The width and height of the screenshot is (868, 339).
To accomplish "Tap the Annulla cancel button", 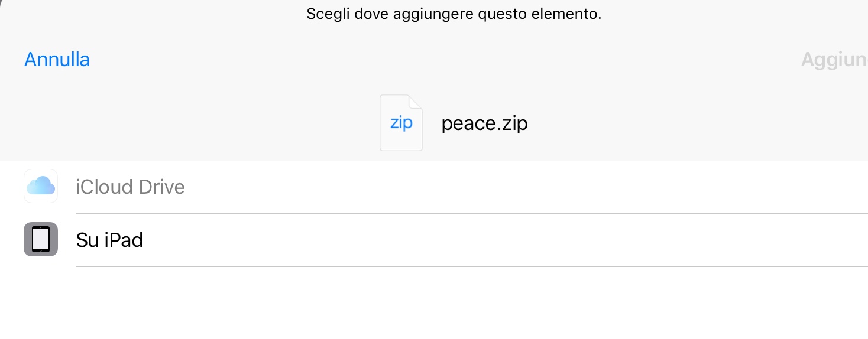I will [x=57, y=60].
